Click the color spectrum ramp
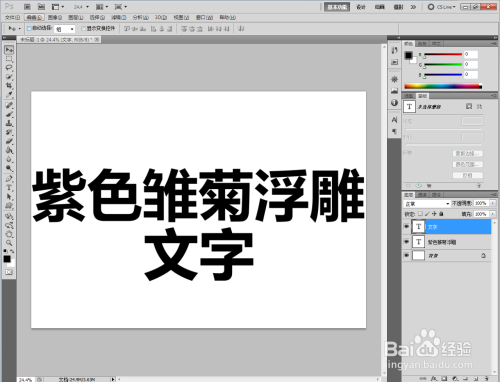Image resolution: width=500 pixels, height=382 pixels. (443, 86)
